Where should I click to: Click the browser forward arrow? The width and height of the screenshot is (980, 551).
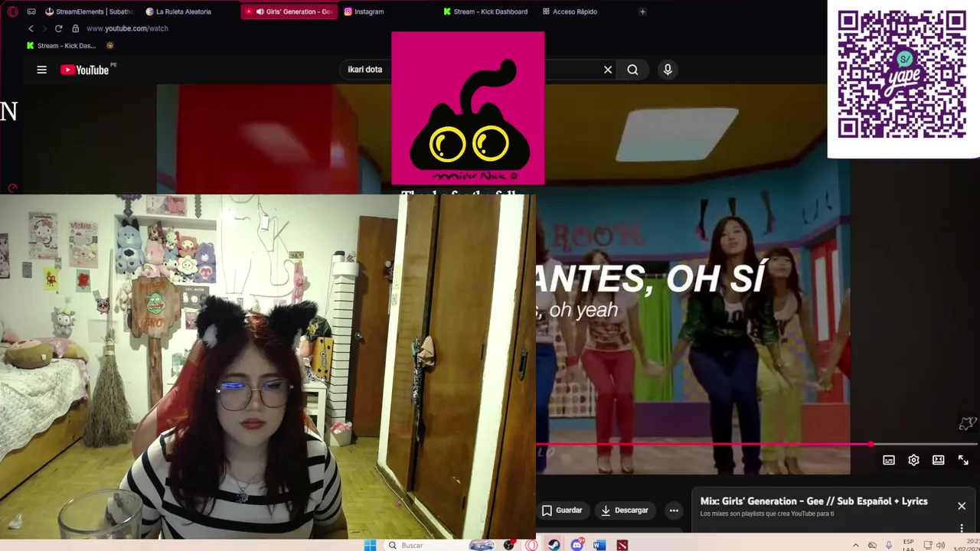[44, 28]
